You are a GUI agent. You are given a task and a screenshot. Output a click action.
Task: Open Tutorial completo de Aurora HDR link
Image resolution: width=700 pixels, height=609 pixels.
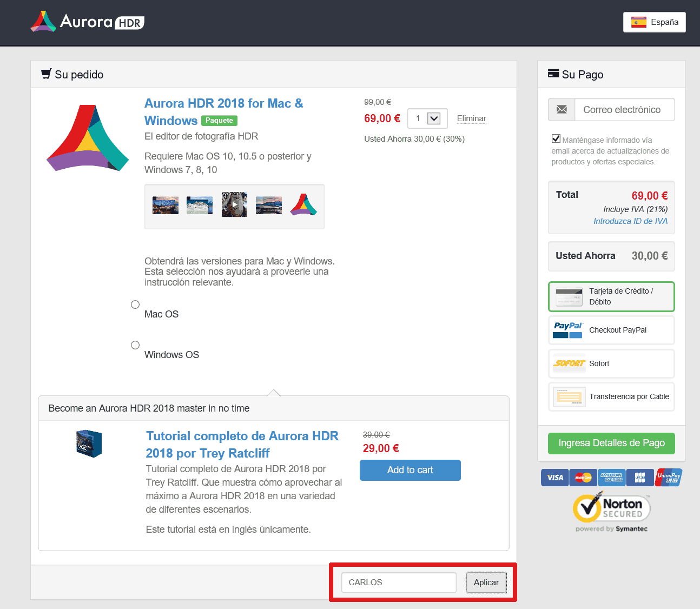pos(242,445)
